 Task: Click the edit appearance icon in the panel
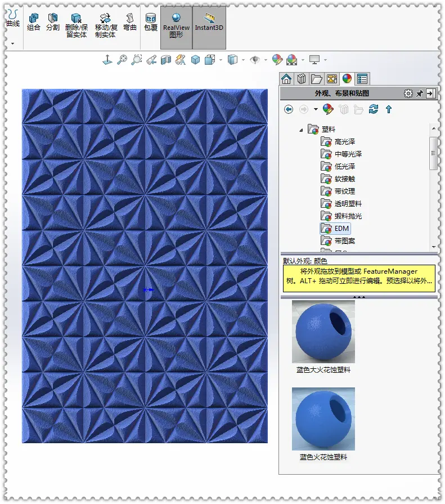(328, 109)
